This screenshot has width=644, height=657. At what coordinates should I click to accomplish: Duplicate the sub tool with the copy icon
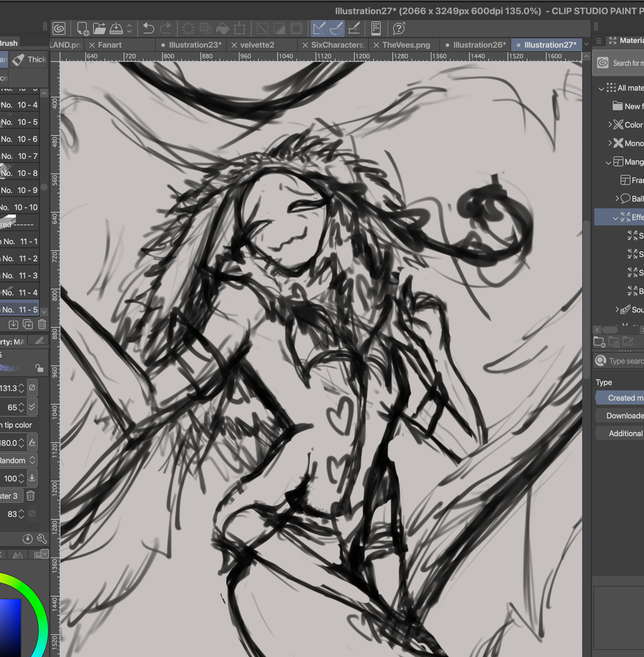[28, 324]
